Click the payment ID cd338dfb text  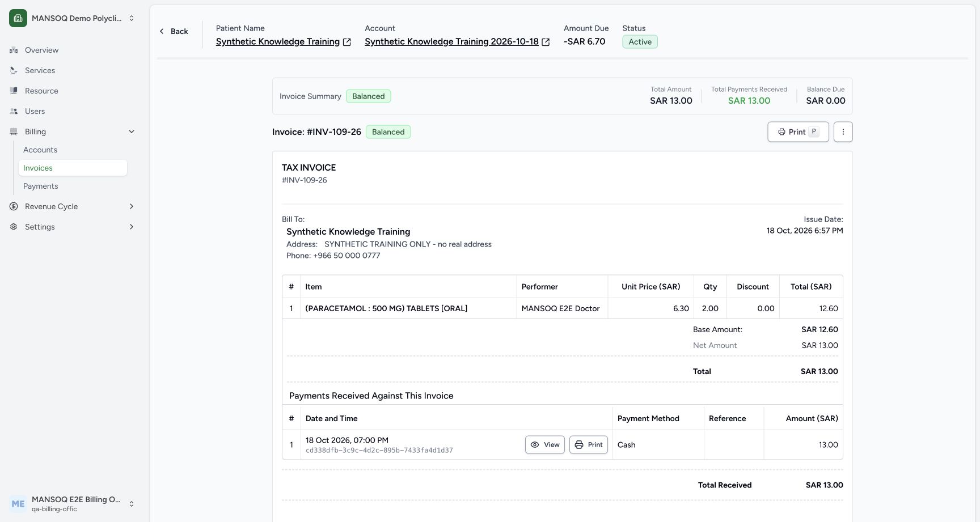pos(379,451)
